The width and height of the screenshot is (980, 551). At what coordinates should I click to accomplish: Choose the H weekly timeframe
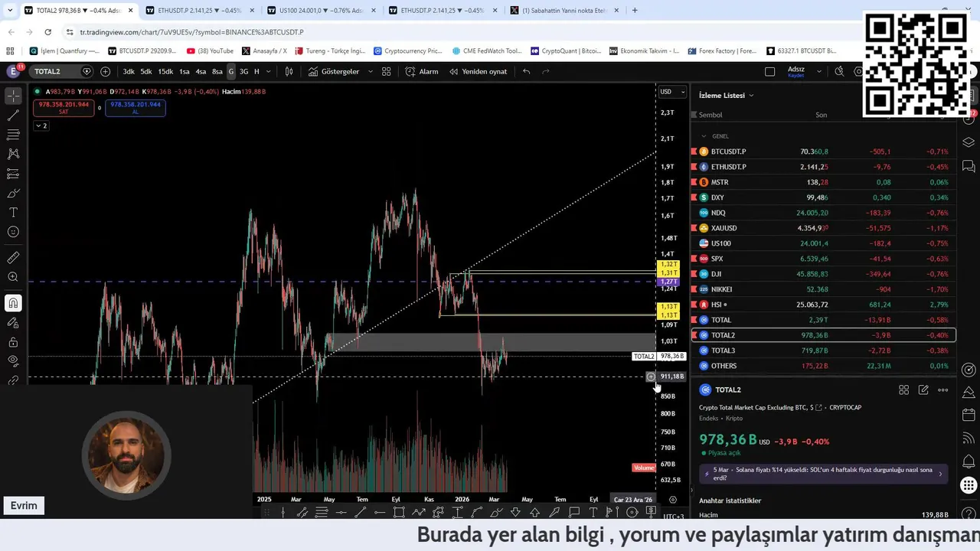[256, 71]
